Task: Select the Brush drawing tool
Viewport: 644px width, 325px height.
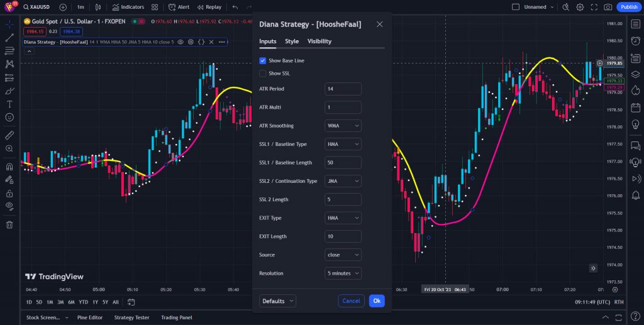Action: 9,91
